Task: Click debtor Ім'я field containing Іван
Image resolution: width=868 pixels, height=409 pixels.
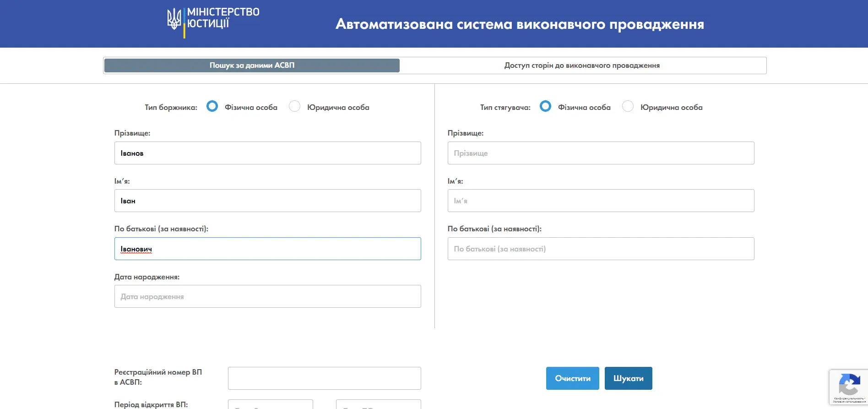Action: coord(267,201)
